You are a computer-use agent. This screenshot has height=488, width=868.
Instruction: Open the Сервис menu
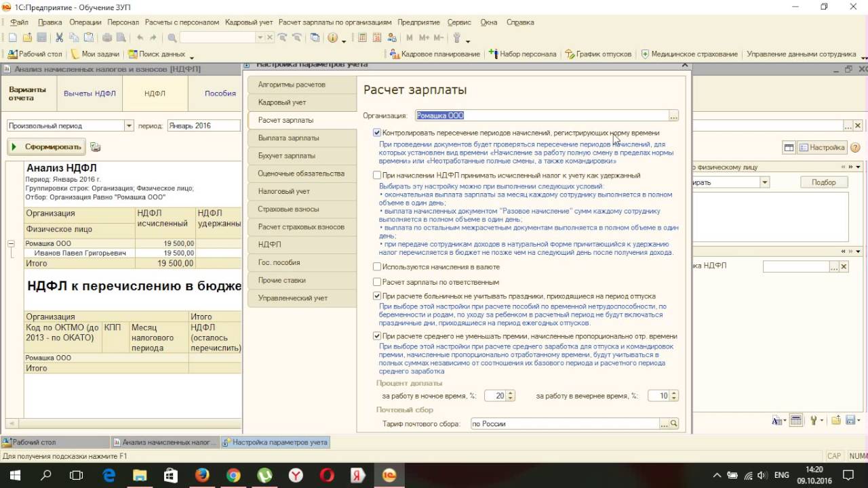point(459,22)
